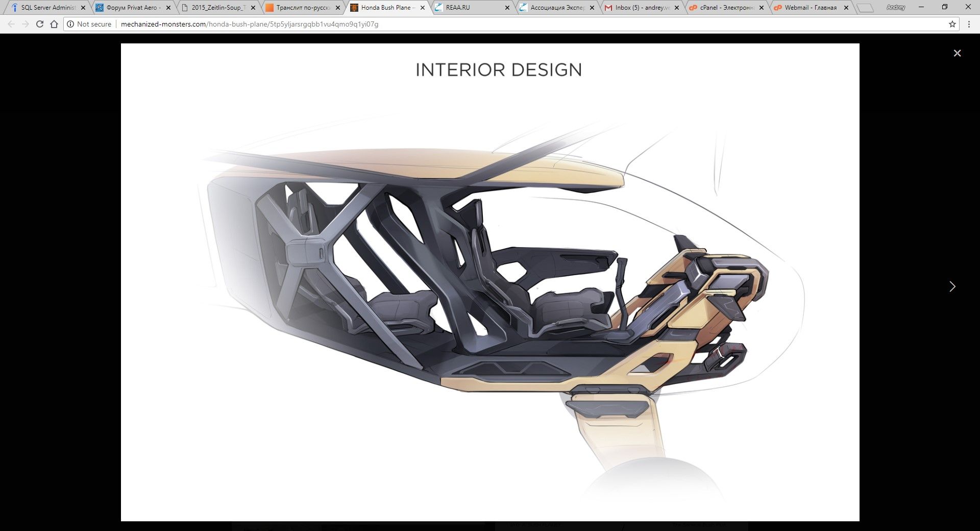The width and height of the screenshot is (980, 531).
Task: Open the browser home page
Action: tap(54, 24)
